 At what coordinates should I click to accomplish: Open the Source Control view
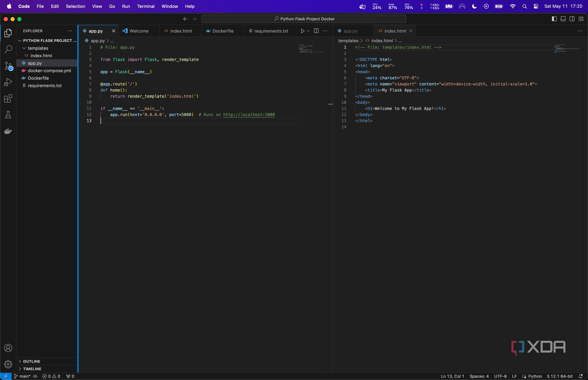coord(8,66)
